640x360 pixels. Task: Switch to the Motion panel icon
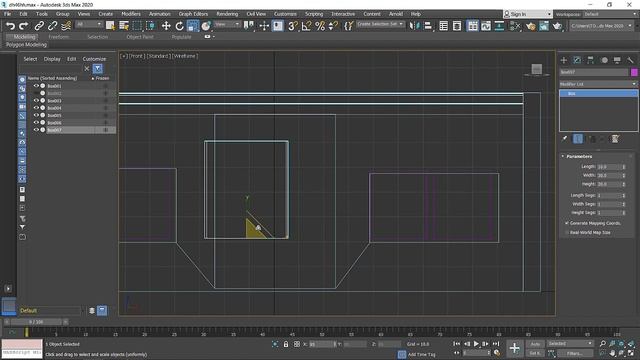[604, 60]
